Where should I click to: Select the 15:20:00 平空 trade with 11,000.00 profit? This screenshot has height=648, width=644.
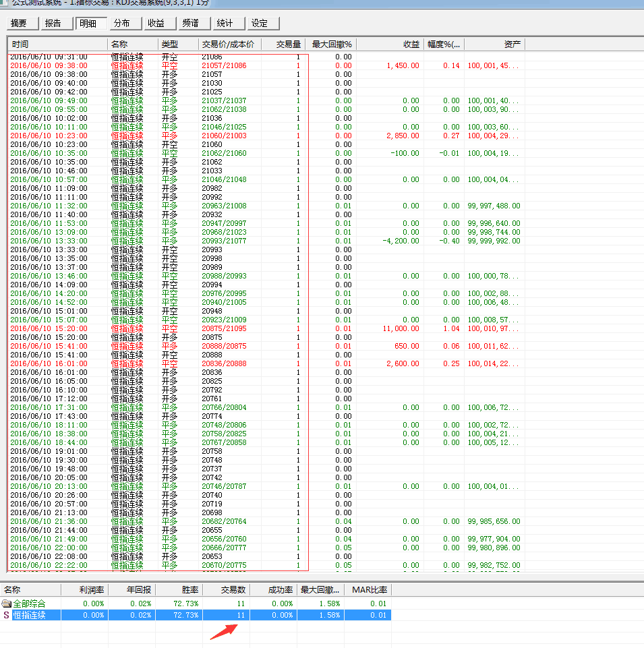pyautogui.click(x=202, y=328)
